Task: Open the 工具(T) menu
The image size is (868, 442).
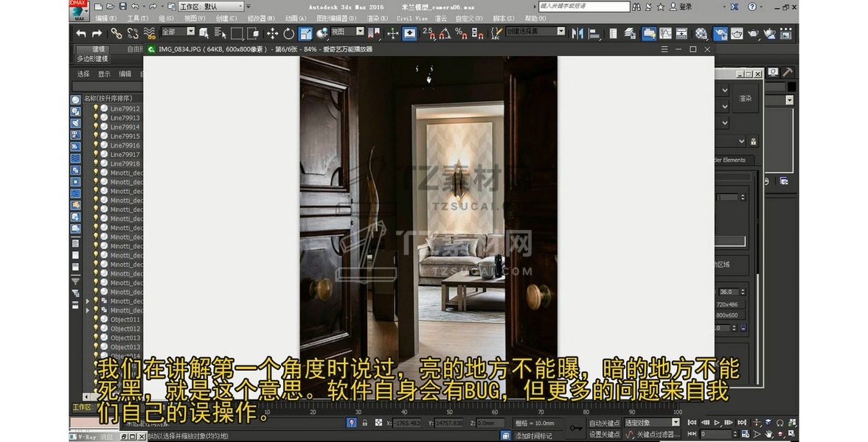Action: (x=137, y=18)
